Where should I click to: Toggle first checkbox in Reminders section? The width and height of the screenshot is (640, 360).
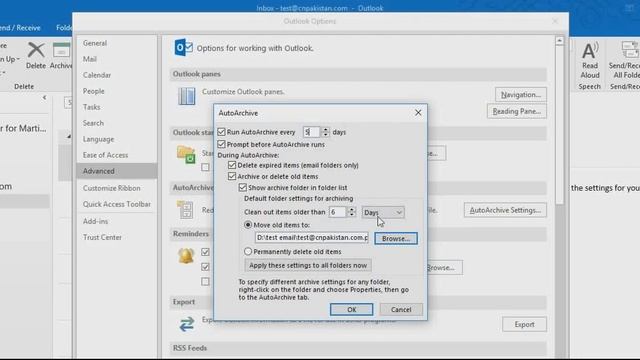pyautogui.click(x=205, y=252)
